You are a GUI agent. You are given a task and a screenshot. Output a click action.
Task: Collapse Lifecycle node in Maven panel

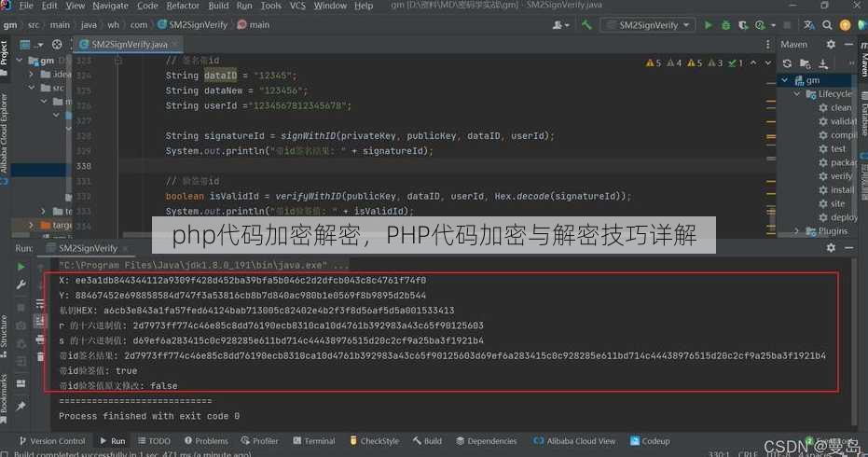point(797,94)
